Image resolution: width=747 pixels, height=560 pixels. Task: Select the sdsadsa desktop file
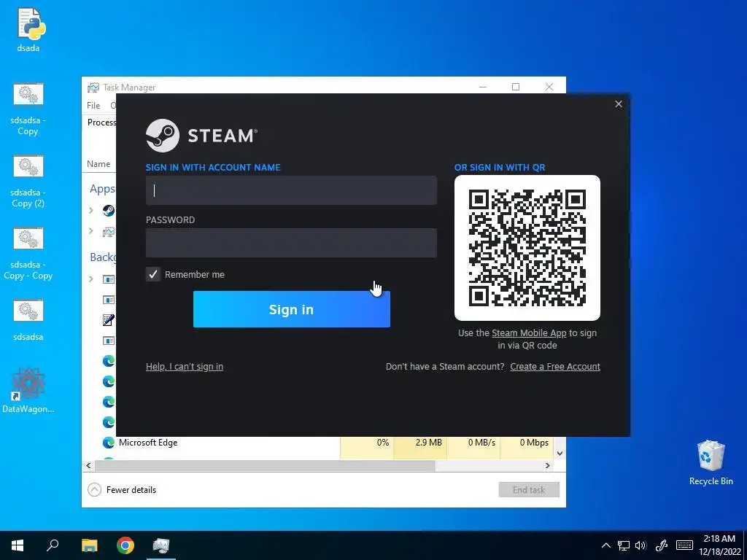pyautogui.click(x=28, y=320)
